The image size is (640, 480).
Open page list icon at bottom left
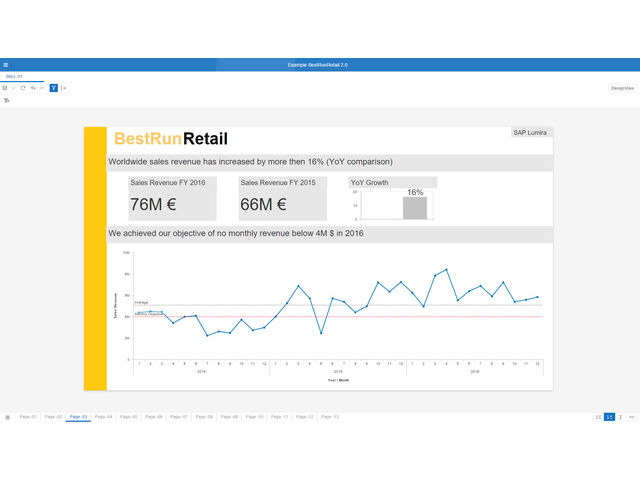coord(7,416)
